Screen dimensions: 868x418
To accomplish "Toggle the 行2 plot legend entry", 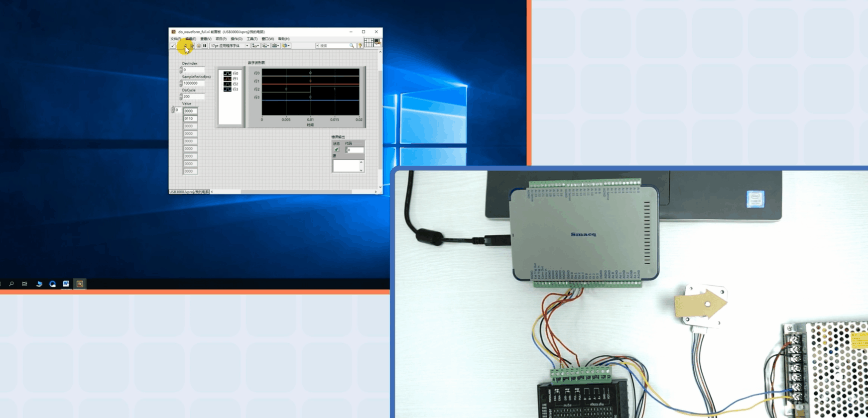I will [x=231, y=84].
